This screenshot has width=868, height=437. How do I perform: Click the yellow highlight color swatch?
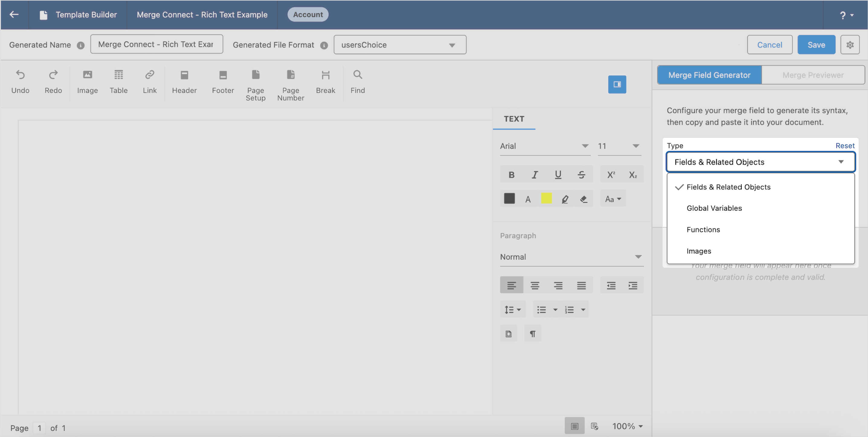[x=546, y=199]
